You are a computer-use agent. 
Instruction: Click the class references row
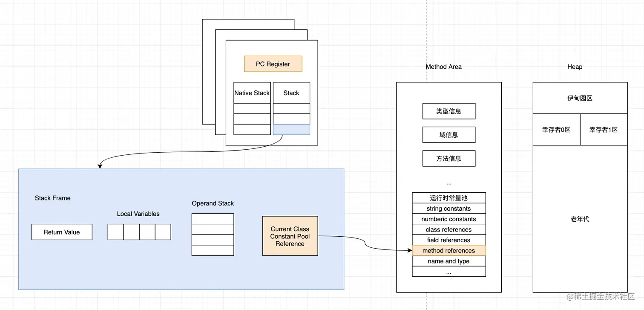[x=449, y=229]
